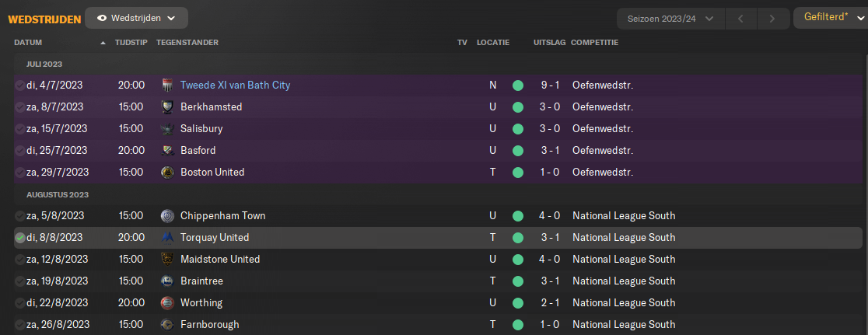
Task: Open the Wedstrijden view dropdown
Action: (136, 18)
